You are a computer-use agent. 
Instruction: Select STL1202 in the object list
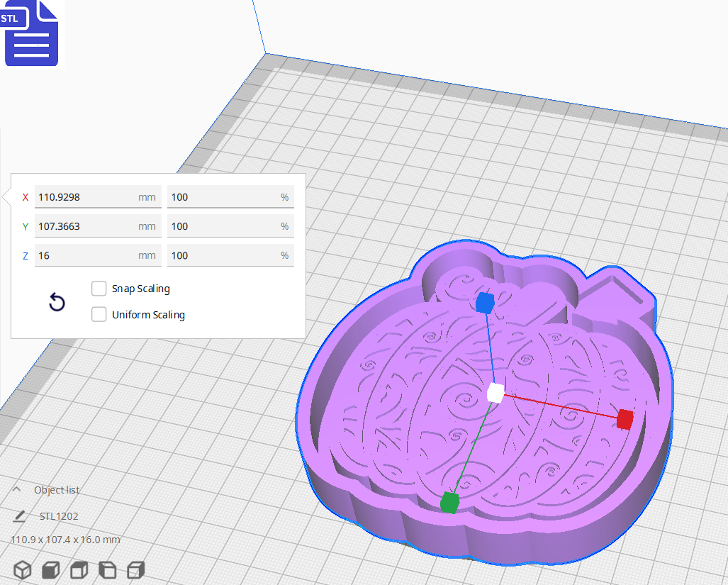[57, 516]
